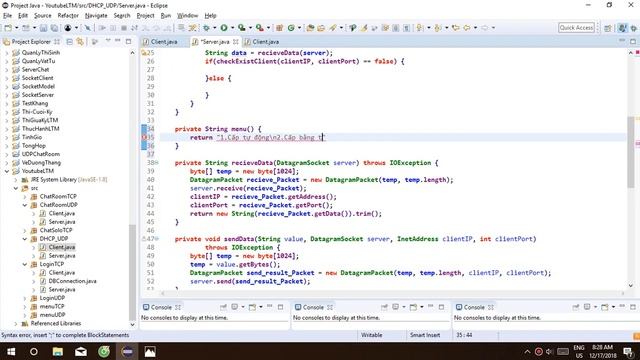Viewport: 640px width, 360px height.
Task: Open the New Java Class dropdown arrow
Action: coord(299,28)
